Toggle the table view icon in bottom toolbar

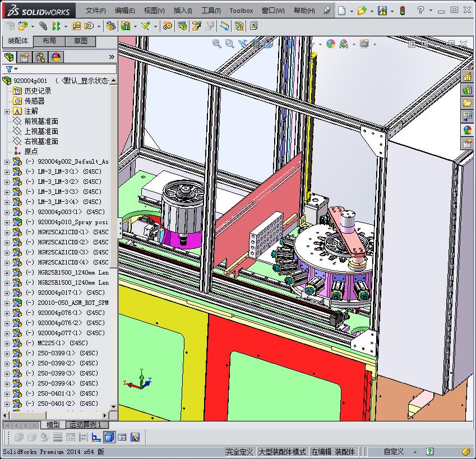point(122,437)
